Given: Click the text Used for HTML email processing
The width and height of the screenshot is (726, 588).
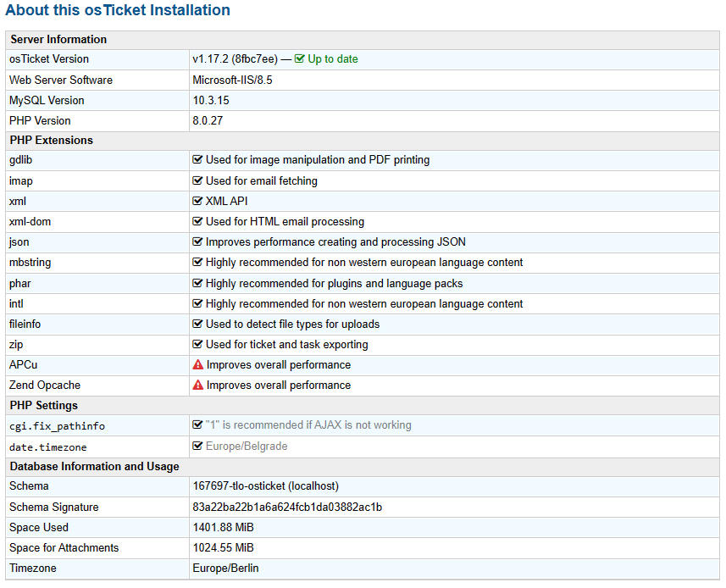Looking at the screenshot, I should point(285,222).
